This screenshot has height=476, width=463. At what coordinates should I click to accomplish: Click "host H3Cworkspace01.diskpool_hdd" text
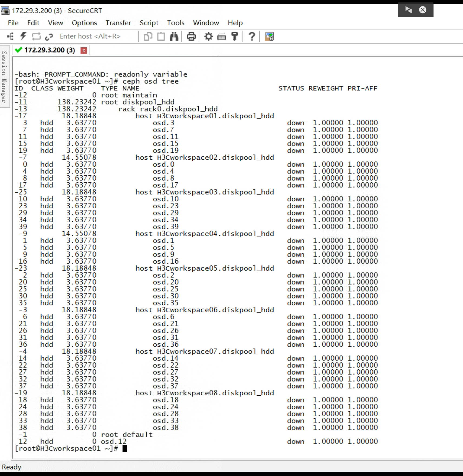(x=205, y=116)
